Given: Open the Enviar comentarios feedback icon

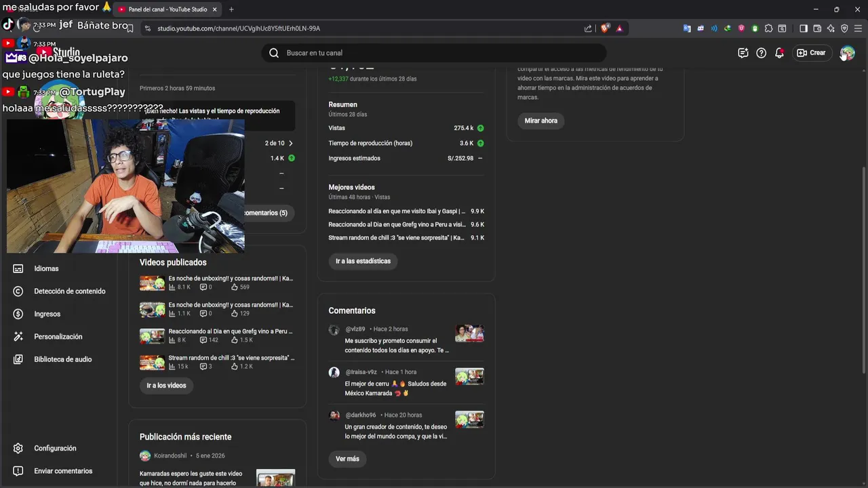Looking at the screenshot, I should coord(18,471).
